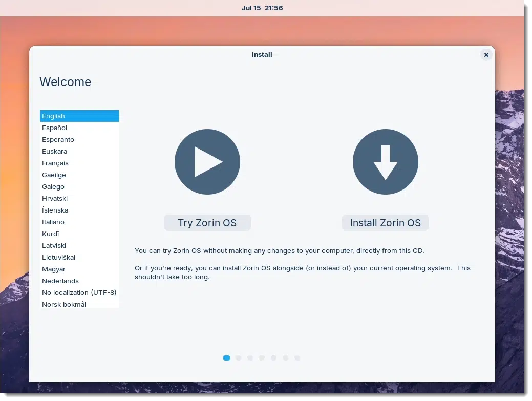Choose Kurdî in the list

tap(79, 234)
